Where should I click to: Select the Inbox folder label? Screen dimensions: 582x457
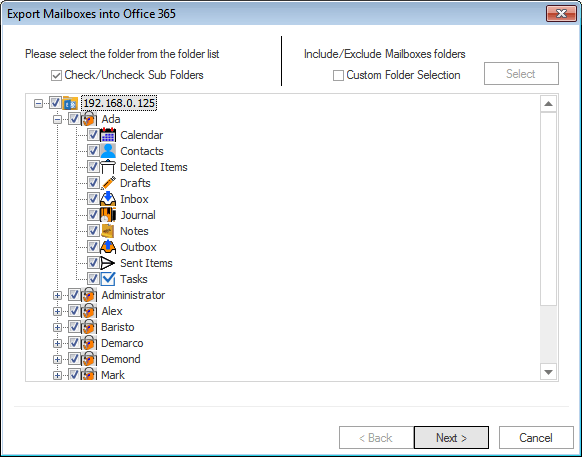[134, 199]
